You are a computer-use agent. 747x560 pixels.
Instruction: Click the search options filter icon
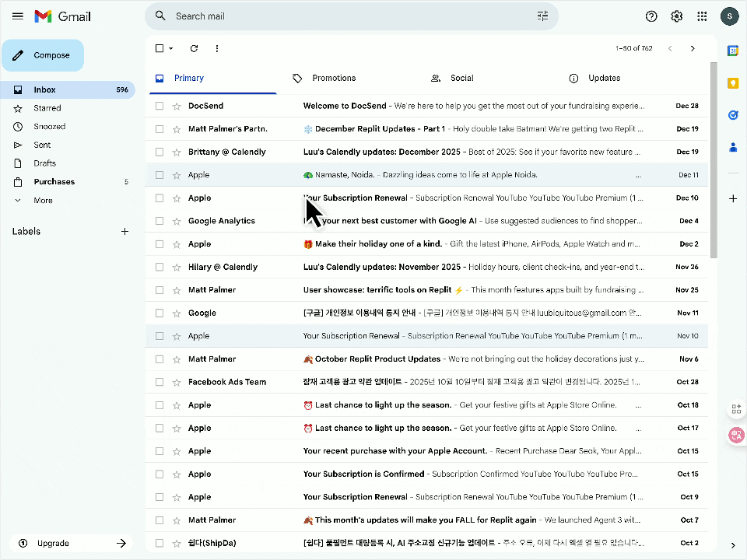pyautogui.click(x=542, y=16)
